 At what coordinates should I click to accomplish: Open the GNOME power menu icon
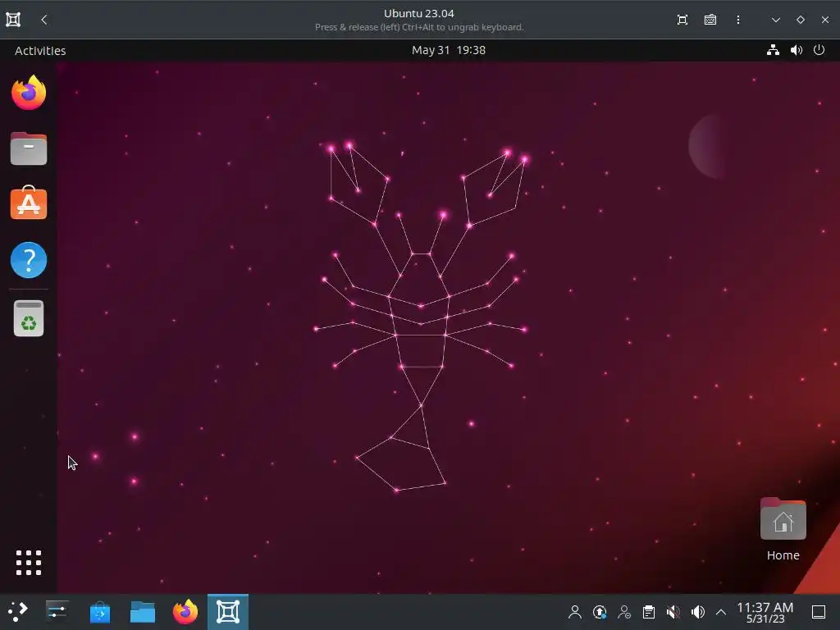click(819, 50)
